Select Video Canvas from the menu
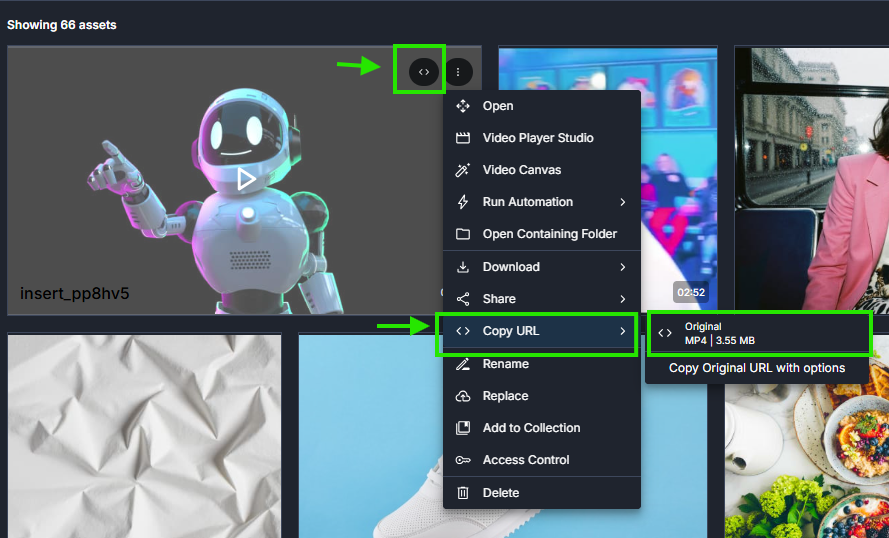The width and height of the screenshot is (889, 538). click(541, 170)
